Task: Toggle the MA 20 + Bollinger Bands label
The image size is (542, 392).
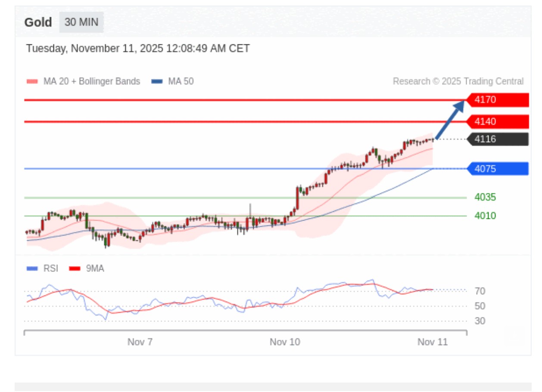Action: coord(91,81)
